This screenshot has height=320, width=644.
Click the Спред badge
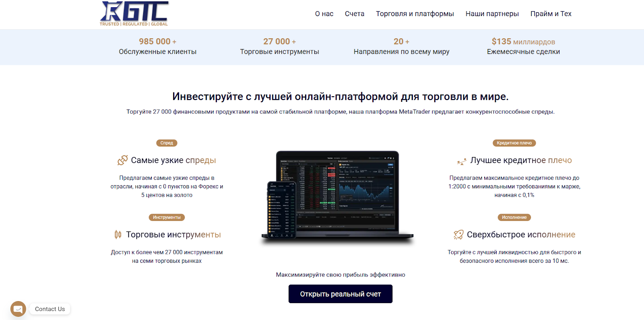[167, 143]
